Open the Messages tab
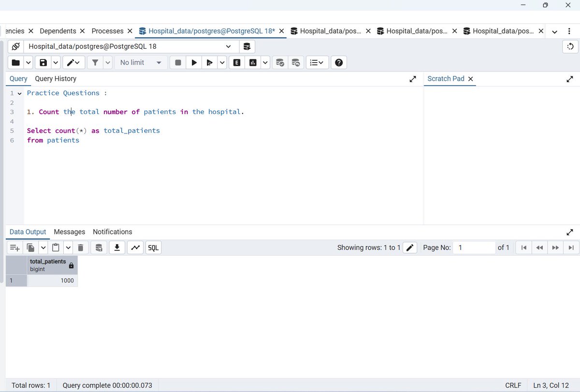The image size is (580, 392). [70, 232]
